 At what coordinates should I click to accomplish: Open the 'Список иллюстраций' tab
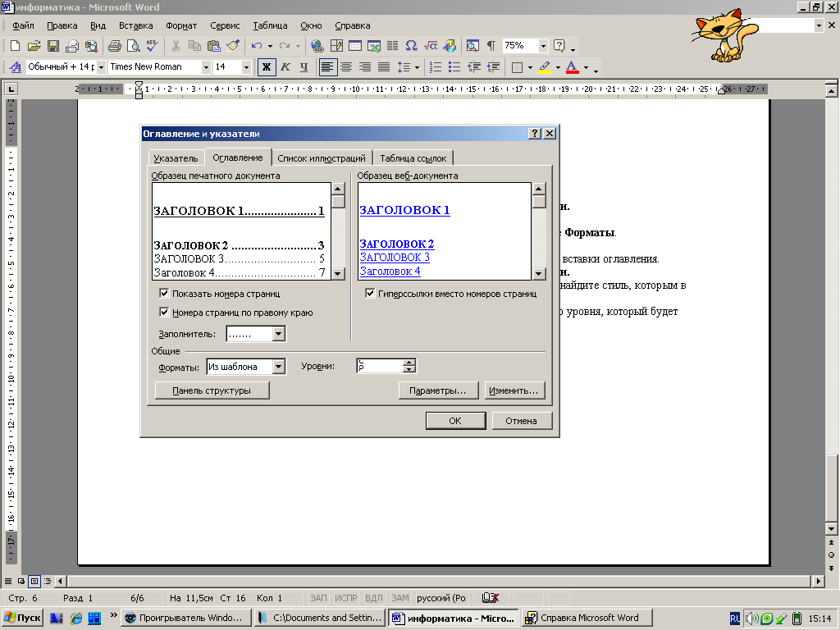click(322, 158)
